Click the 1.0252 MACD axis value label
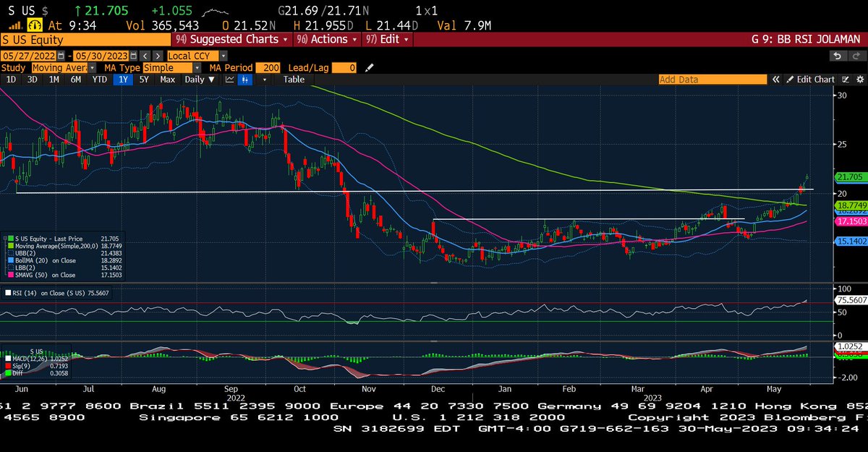Viewport: 868px width, 452px height. point(850,346)
